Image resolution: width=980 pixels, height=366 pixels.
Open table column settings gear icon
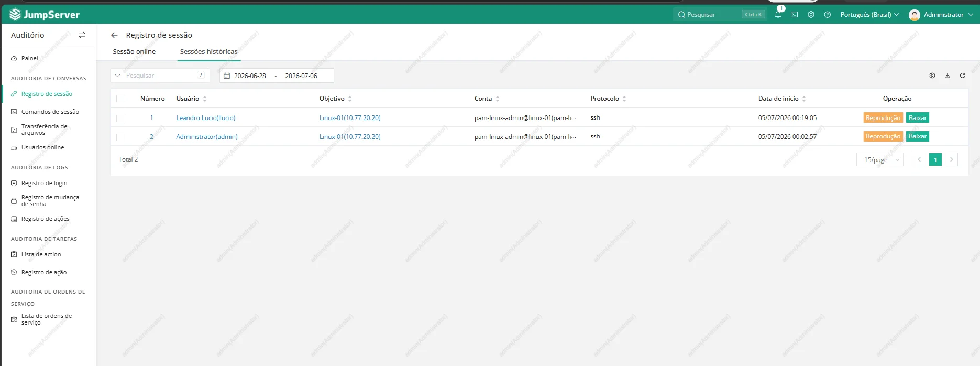(932, 76)
